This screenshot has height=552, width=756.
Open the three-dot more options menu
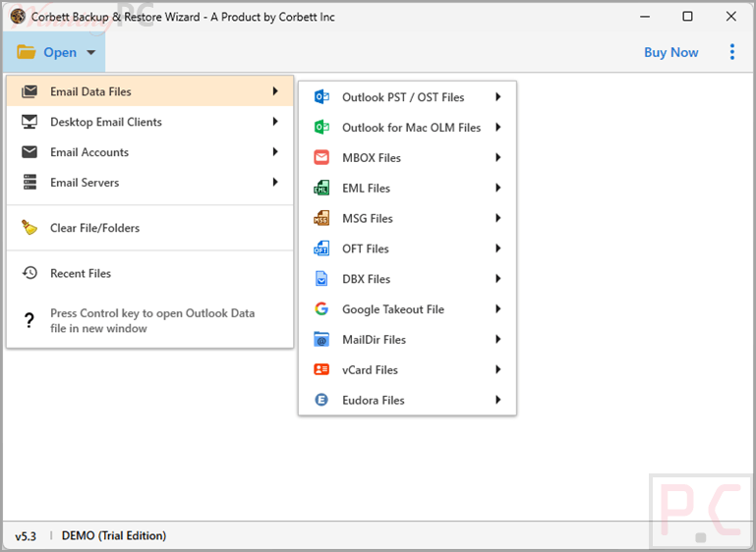click(731, 52)
